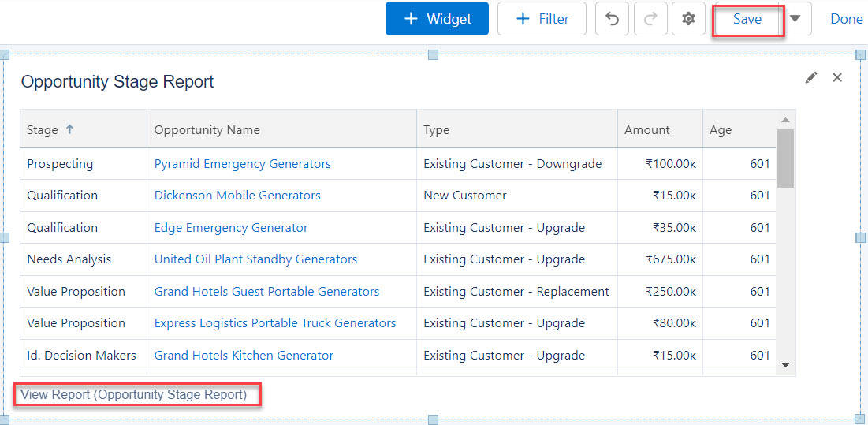Open Pyramid Emergency Generators opportunity
The height and width of the screenshot is (425, 868).
click(243, 164)
